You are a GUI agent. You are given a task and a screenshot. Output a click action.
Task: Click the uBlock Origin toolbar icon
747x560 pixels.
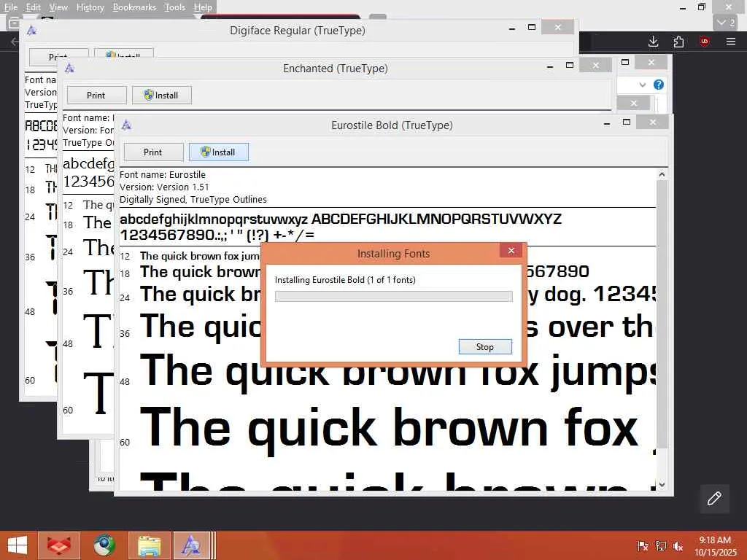705,42
